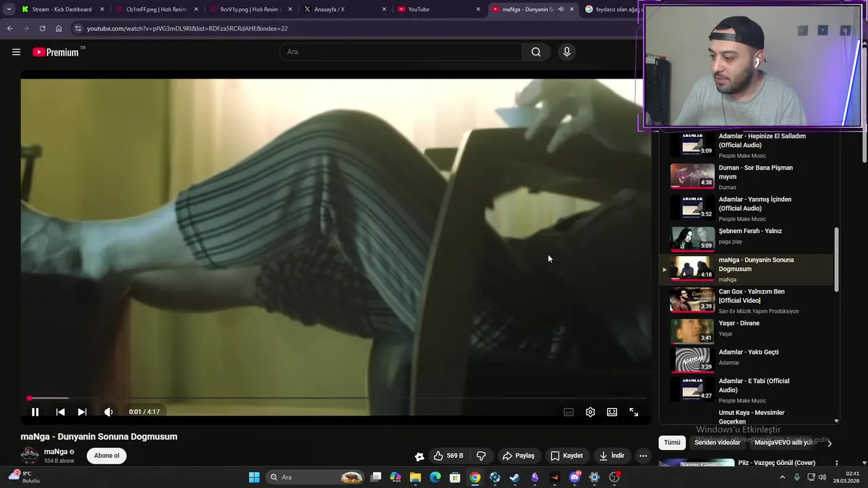Image resolution: width=868 pixels, height=488 pixels.
Task: Subscribe with Abone ol button
Action: [106, 455]
